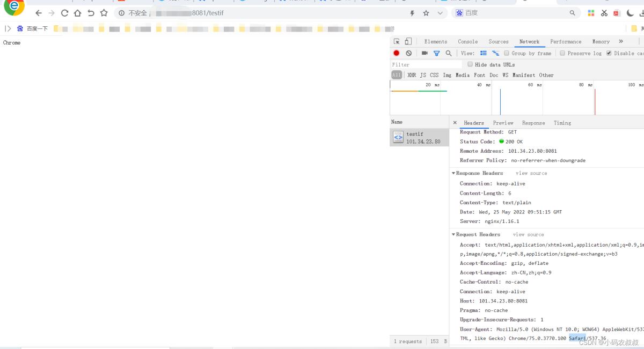The height and width of the screenshot is (349, 644).
Task: Collapse the Request Headers section
Action: [x=453, y=234]
